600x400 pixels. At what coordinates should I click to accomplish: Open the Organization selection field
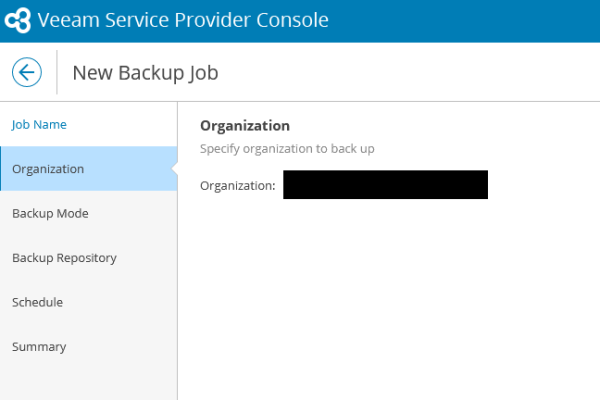click(x=385, y=185)
